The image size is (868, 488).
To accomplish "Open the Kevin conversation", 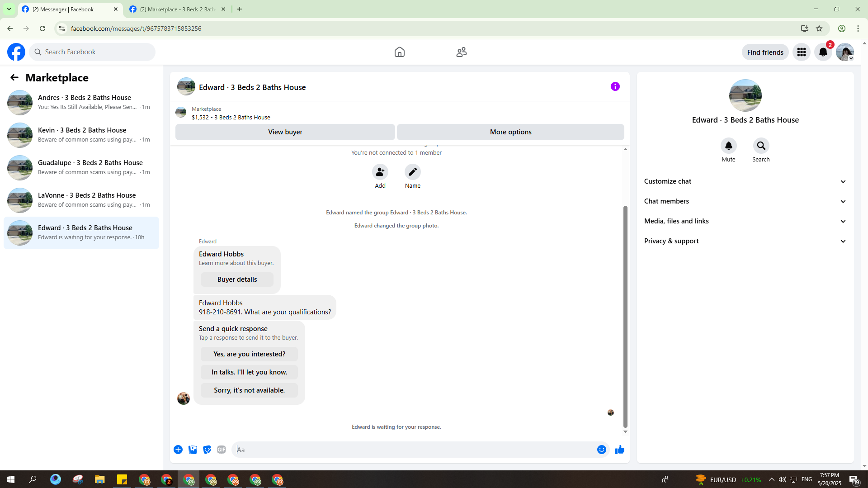I will click(81, 135).
